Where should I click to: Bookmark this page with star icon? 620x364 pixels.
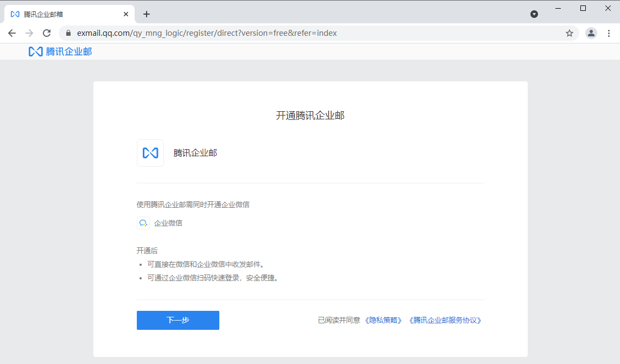[x=570, y=33]
